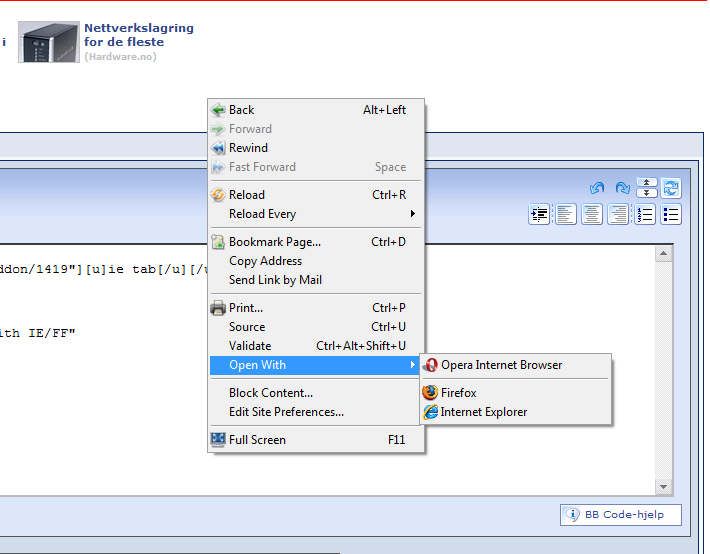
Task: Select Bookmark Page... menu entry
Action: pos(316,242)
